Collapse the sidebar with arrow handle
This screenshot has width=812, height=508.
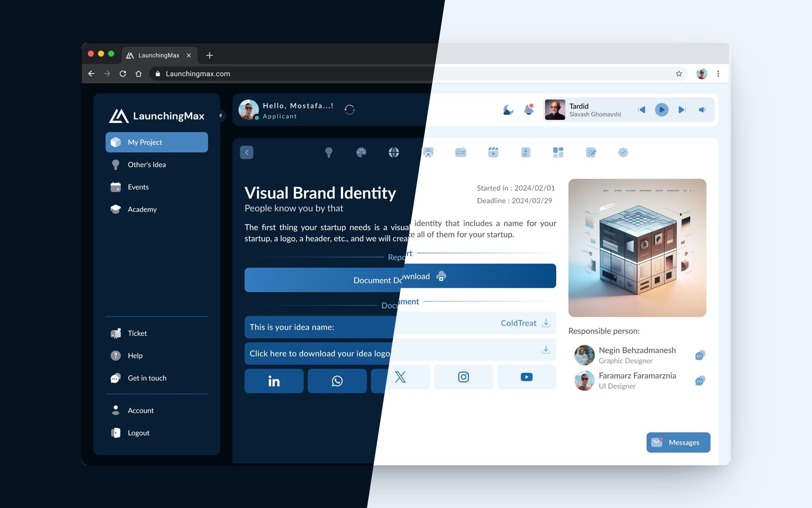[x=221, y=116]
